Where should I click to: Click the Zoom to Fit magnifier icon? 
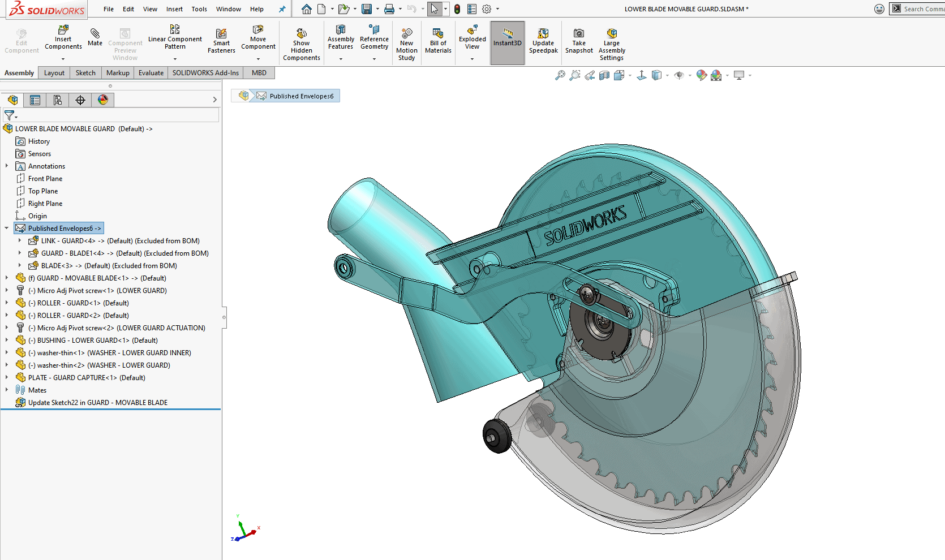pyautogui.click(x=560, y=75)
